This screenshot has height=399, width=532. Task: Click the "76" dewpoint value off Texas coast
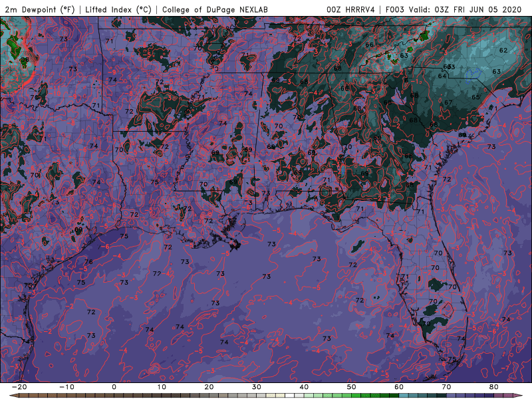(x=88, y=261)
